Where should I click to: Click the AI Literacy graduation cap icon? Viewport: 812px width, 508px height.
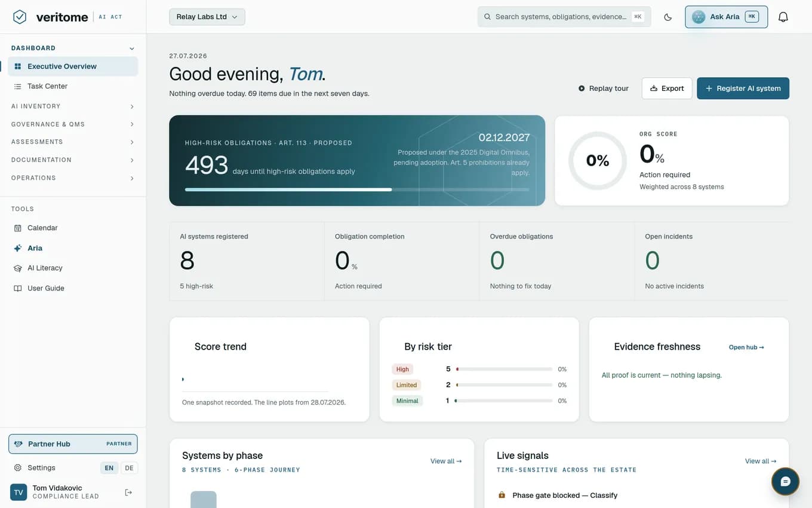[18, 268]
